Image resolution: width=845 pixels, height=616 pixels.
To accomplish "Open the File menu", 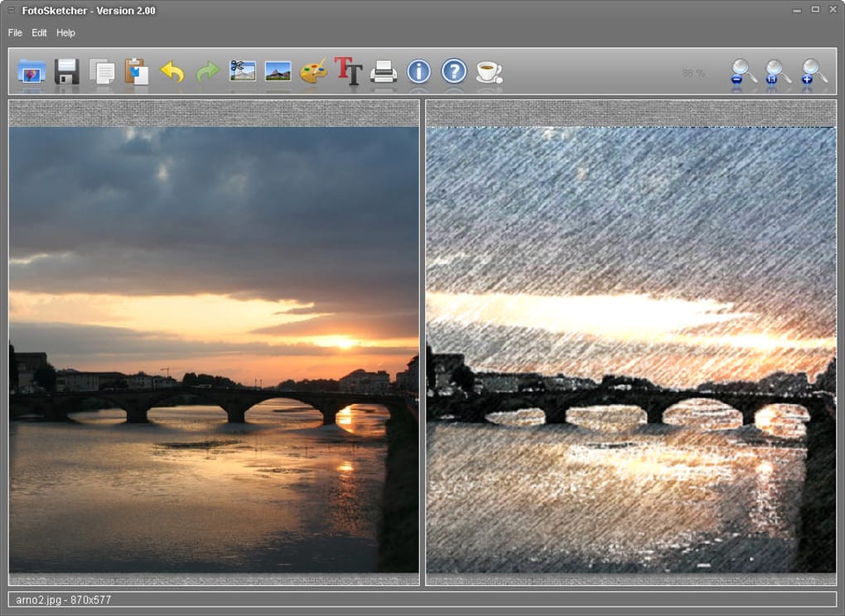I will tap(14, 33).
